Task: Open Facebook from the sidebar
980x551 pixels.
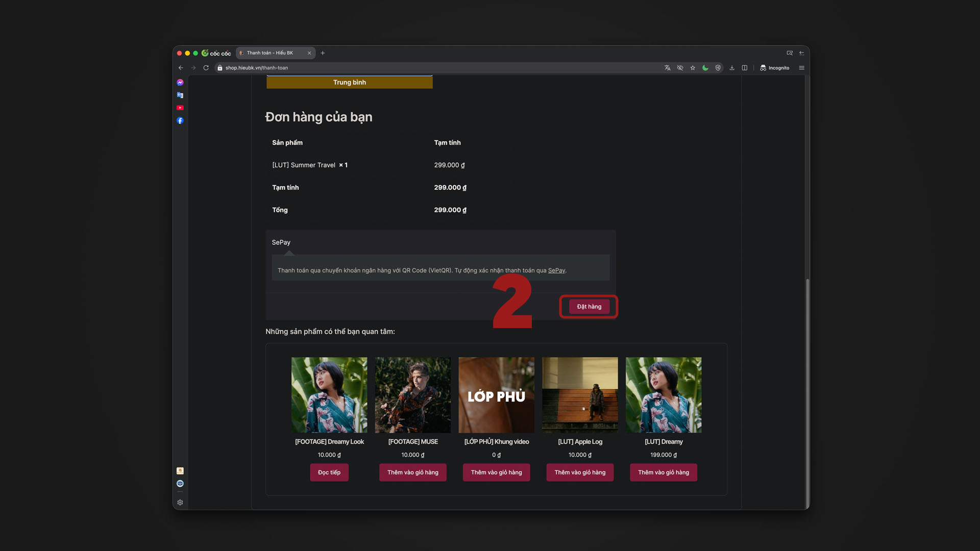Action: tap(180, 121)
